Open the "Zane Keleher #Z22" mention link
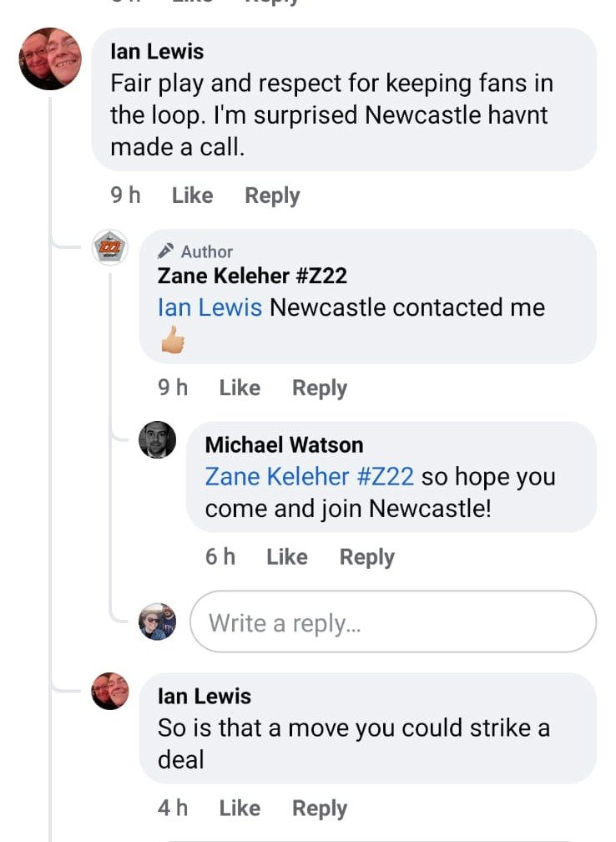 tap(309, 477)
